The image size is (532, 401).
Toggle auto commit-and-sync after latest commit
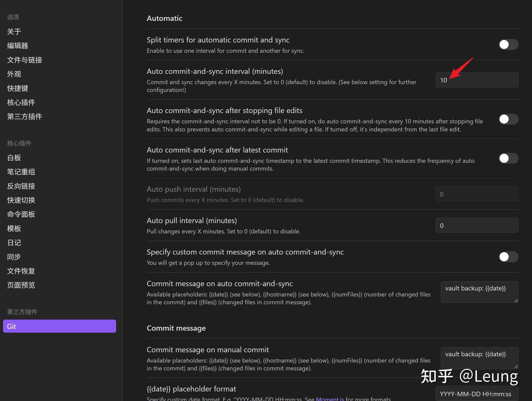508,159
